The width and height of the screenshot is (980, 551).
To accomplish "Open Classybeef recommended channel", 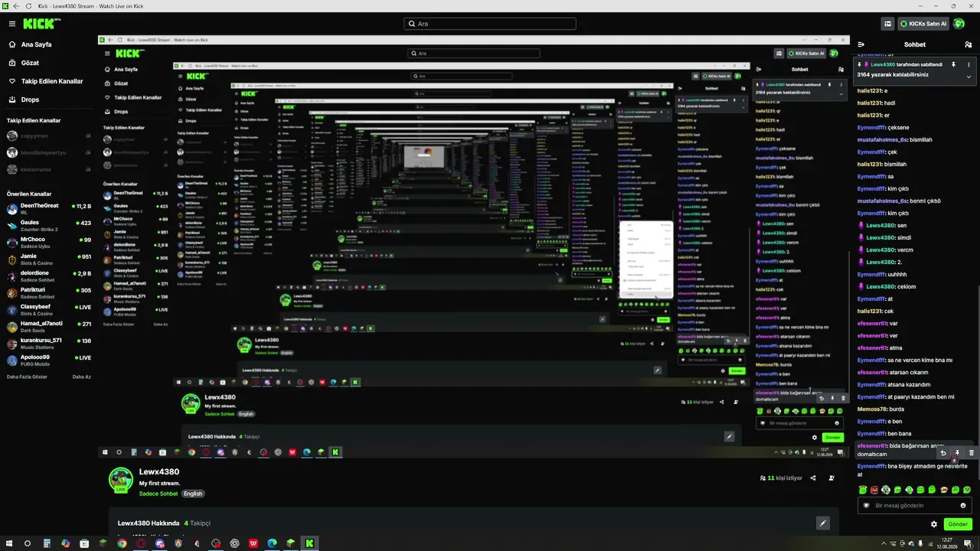I will [x=49, y=309].
